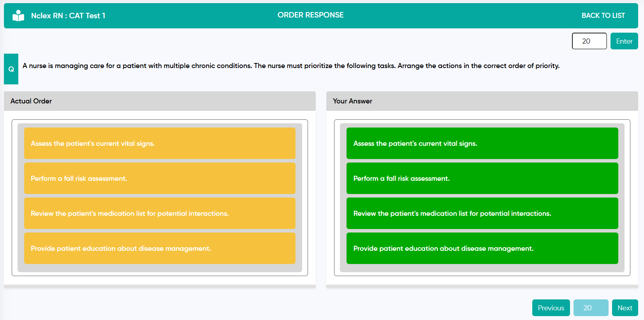The width and height of the screenshot is (644, 320).
Task: Select yellow card Provide patient education
Action: pos(160,248)
